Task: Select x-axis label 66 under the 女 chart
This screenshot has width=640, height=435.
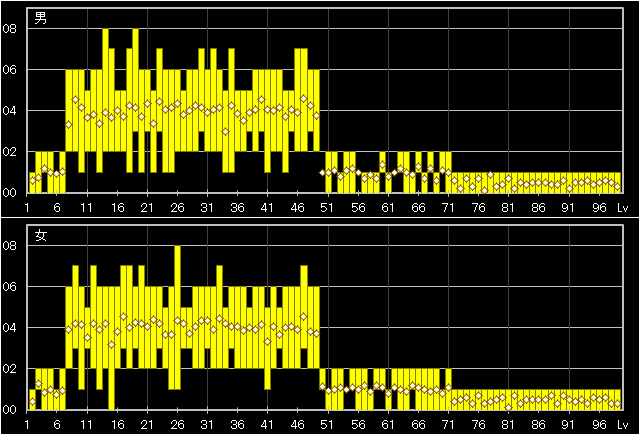Action: [418, 425]
